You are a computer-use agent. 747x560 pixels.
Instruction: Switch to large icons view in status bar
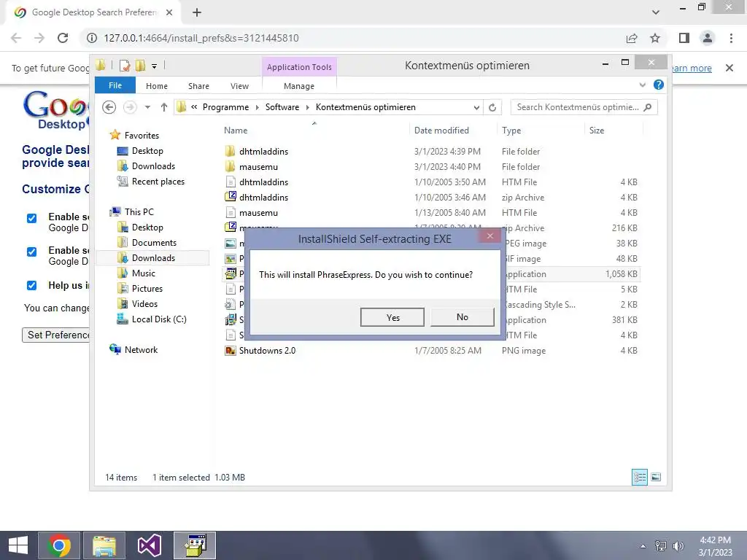(x=656, y=477)
